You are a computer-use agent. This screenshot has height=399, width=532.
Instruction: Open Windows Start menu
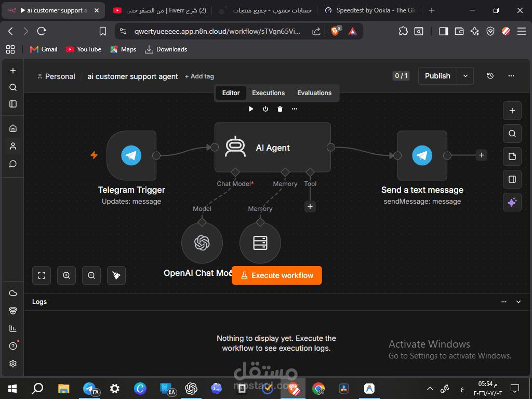(12, 389)
